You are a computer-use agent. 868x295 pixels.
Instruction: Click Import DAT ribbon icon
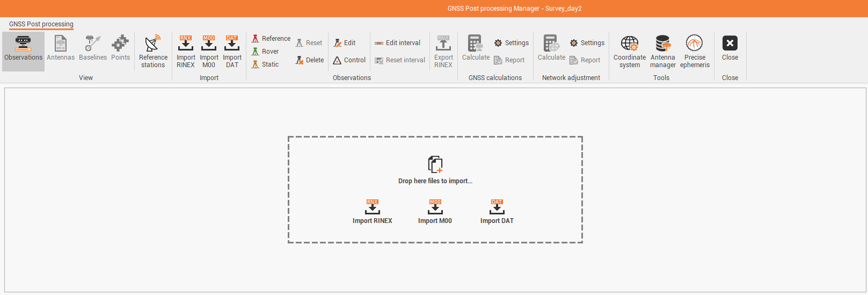pyautogui.click(x=232, y=51)
